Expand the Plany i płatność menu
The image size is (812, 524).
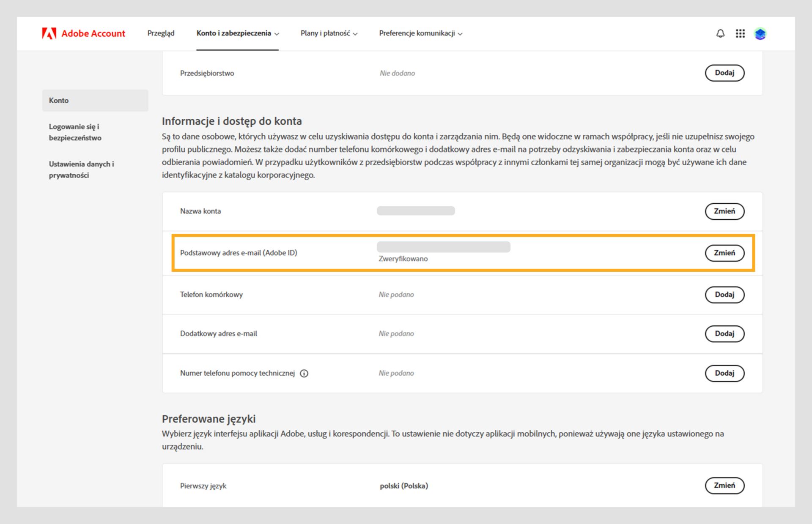[x=329, y=33]
